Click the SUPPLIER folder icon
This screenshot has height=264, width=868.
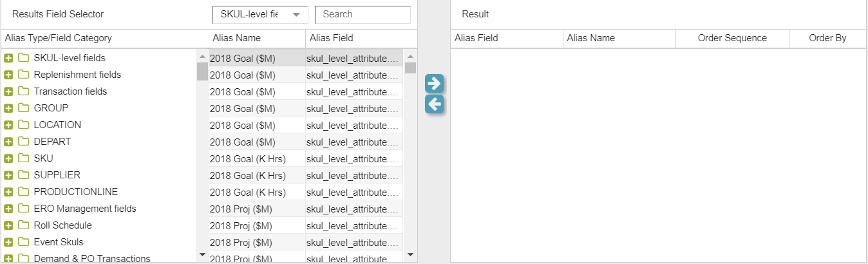pyautogui.click(x=24, y=175)
